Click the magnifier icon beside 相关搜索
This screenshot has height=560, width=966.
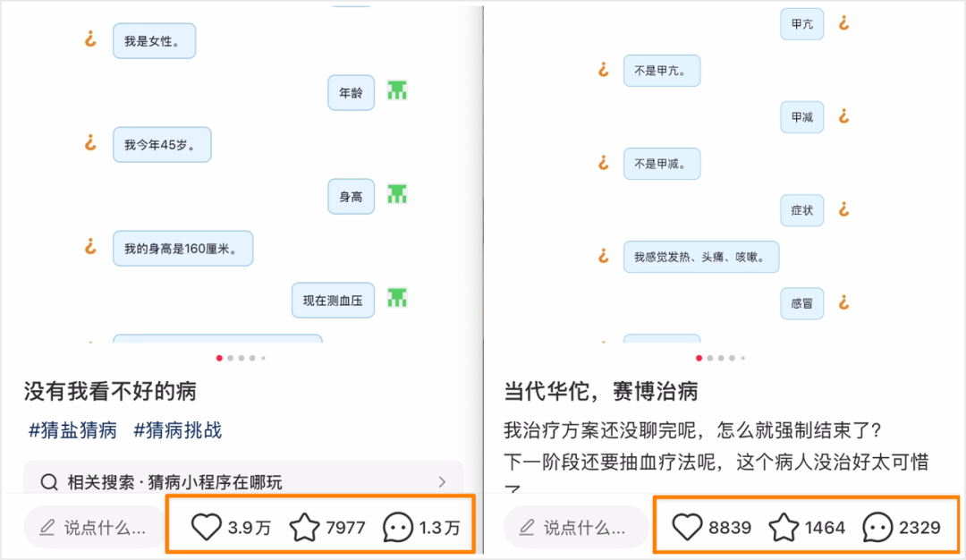[50, 482]
